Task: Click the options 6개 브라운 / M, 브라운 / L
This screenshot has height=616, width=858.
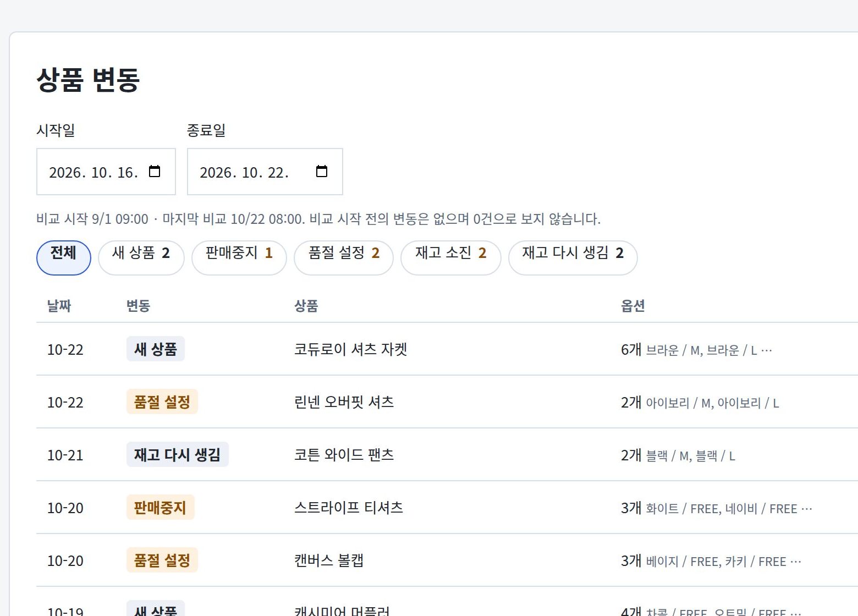Action: (x=696, y=350)
